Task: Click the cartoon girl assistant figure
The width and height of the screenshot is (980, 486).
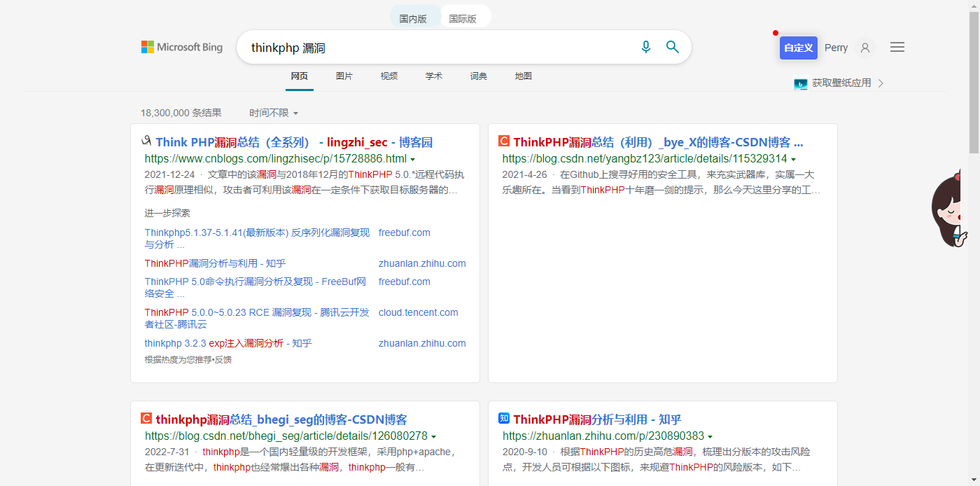Action: [x=950, y=210]
